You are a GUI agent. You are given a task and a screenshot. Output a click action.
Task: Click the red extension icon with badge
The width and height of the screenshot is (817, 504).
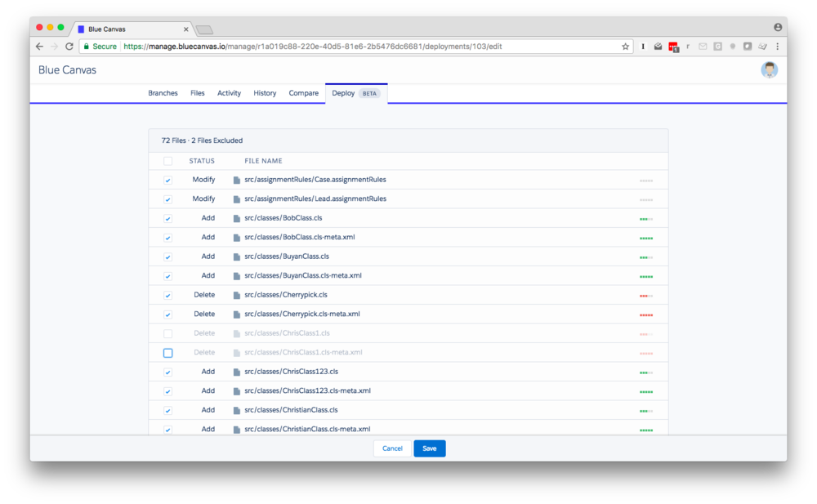[x=673, y=47]
